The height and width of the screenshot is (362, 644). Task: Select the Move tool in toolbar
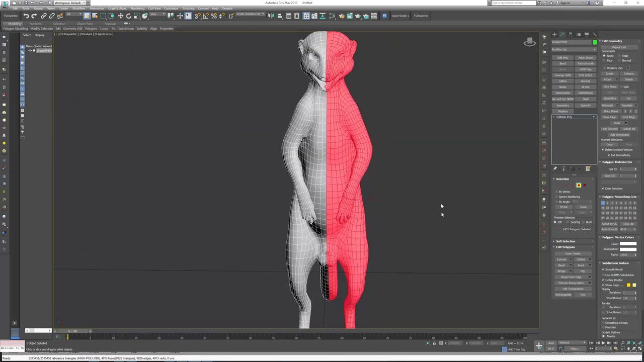pyautogui.click(x=121, y=16)
